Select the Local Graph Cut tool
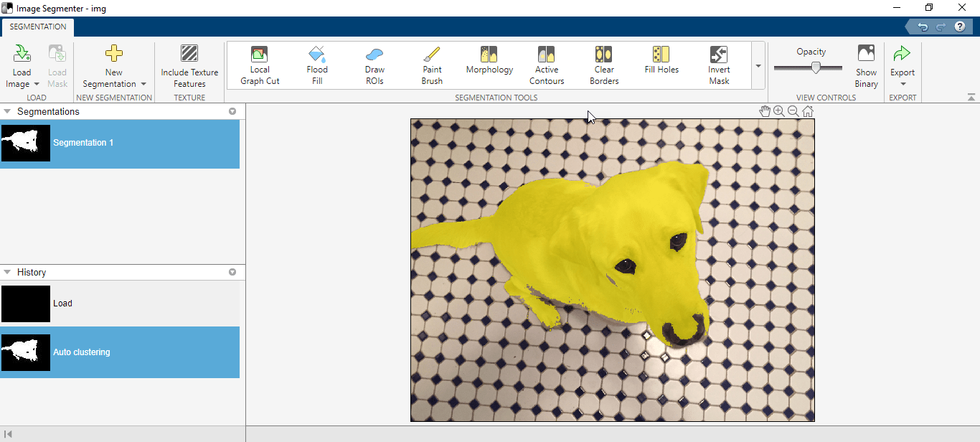 (x=260, y=65)
